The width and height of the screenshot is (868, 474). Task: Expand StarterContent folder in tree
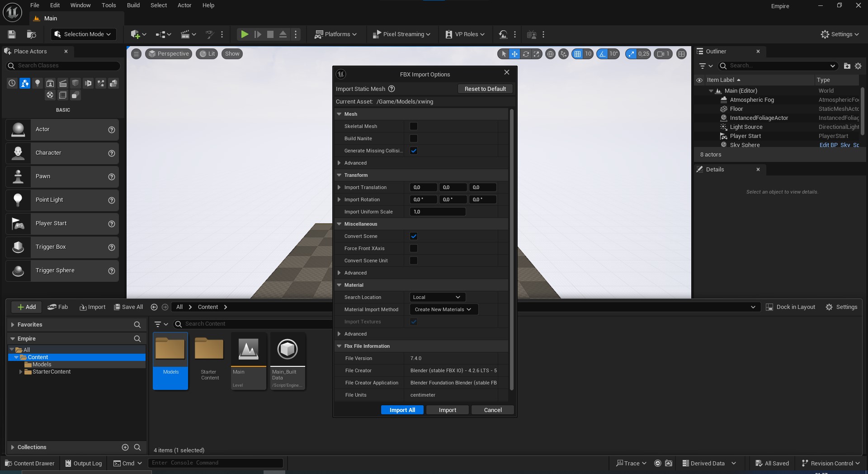click(21, 372)
